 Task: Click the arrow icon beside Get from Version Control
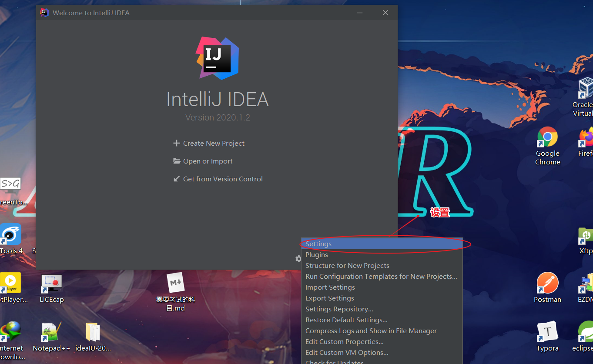[176, 179]
